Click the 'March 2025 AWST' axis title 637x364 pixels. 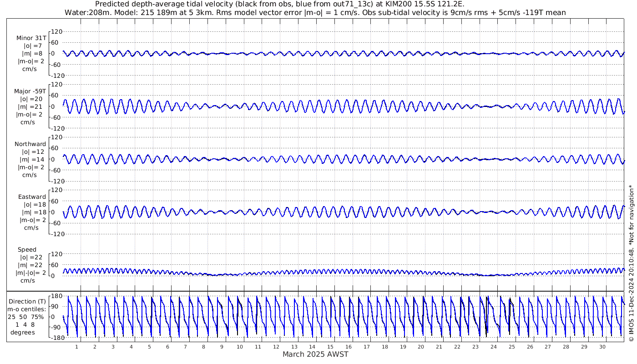point(316,354)
